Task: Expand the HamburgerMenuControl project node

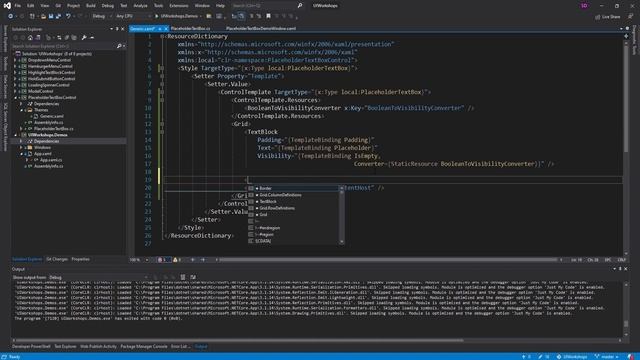Action: (x=16, y=66)
